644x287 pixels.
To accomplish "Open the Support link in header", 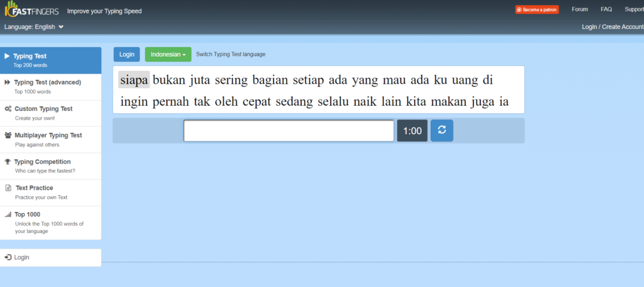I will point(633,9).
